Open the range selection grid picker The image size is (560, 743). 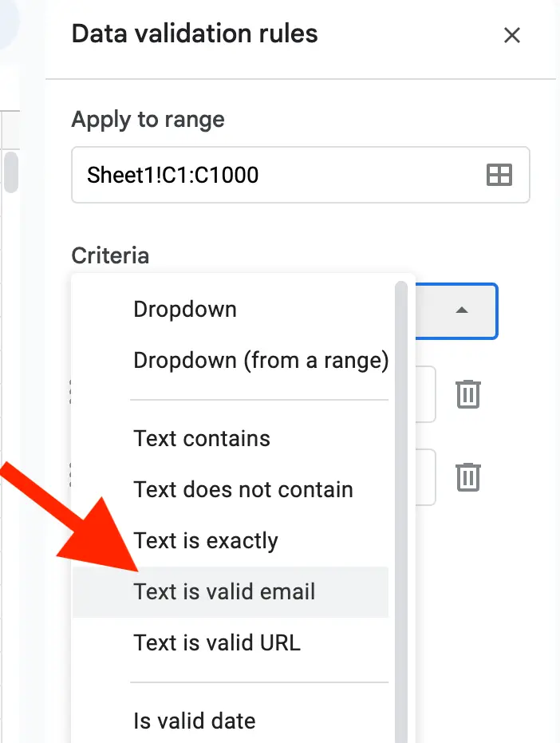pyautogui.click(x=499, y=175)
